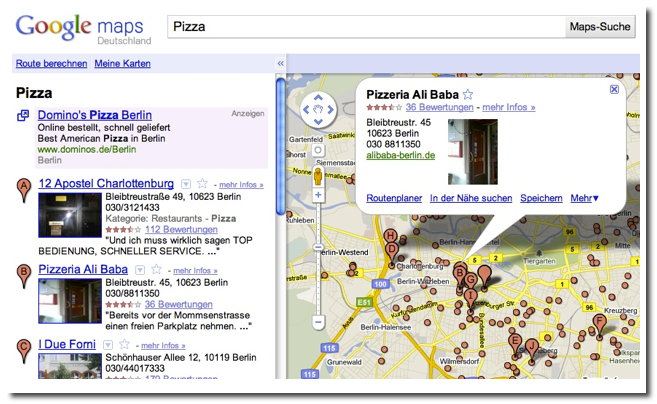Open Routenplaner in info bubble
The image size is (657, 404).
[394, 198]
